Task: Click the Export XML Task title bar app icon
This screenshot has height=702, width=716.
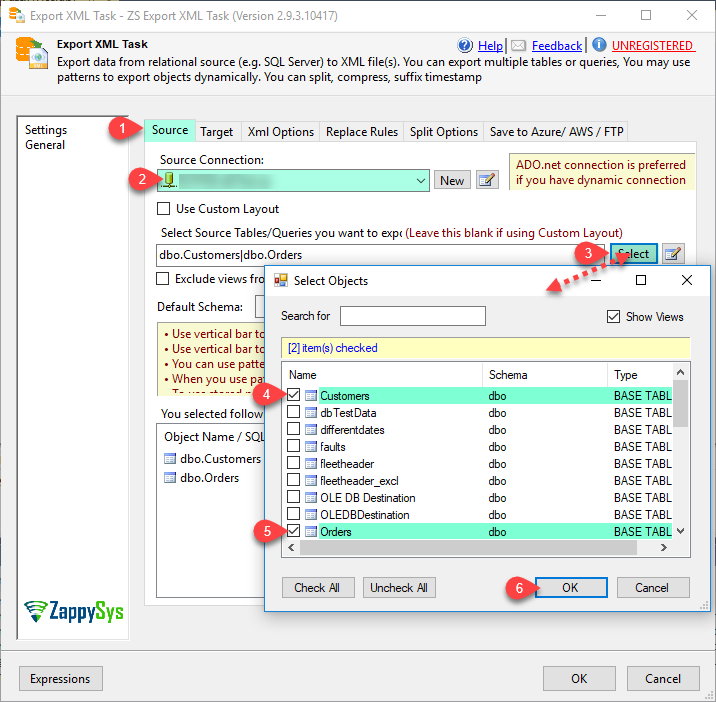Action: click(17, 15)
